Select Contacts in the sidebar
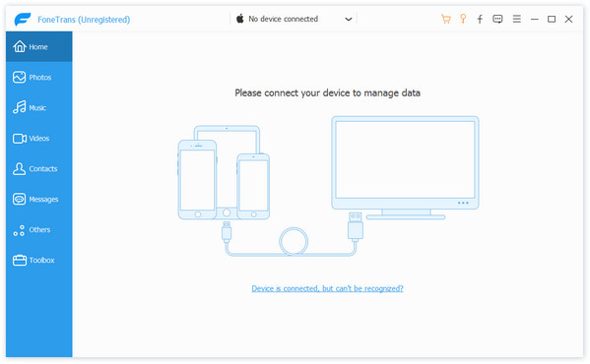 point(38,168)
